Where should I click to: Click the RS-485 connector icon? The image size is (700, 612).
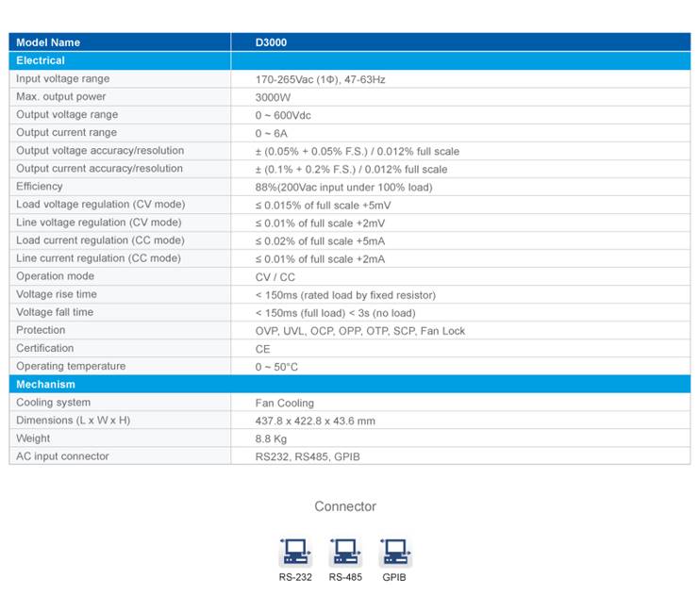pos(344,552)
